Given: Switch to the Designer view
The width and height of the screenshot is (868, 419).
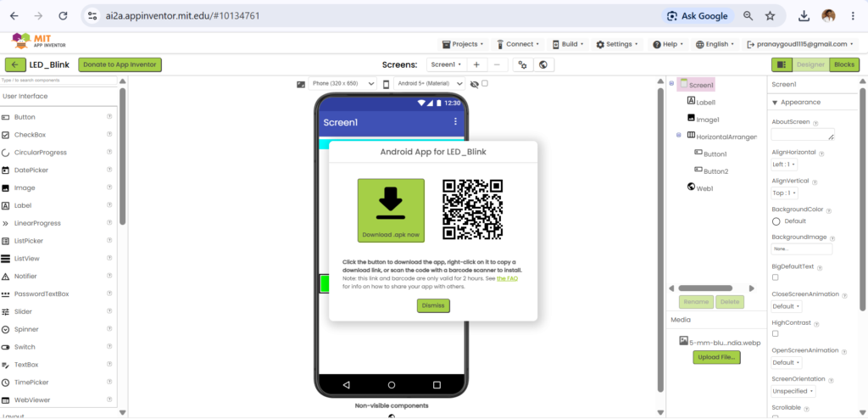Looking at the screenshot, I should tap(810, 64).
